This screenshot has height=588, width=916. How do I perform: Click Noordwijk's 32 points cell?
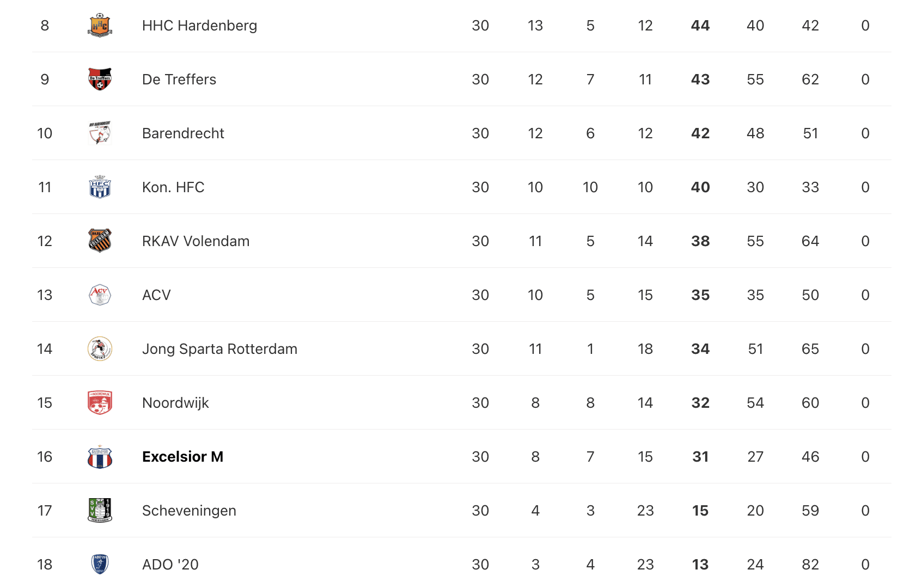[700, 403]
